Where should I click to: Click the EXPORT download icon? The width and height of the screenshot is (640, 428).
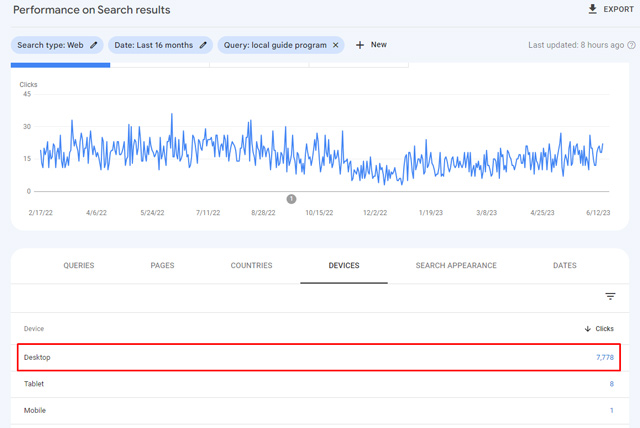tap(593, 10)
